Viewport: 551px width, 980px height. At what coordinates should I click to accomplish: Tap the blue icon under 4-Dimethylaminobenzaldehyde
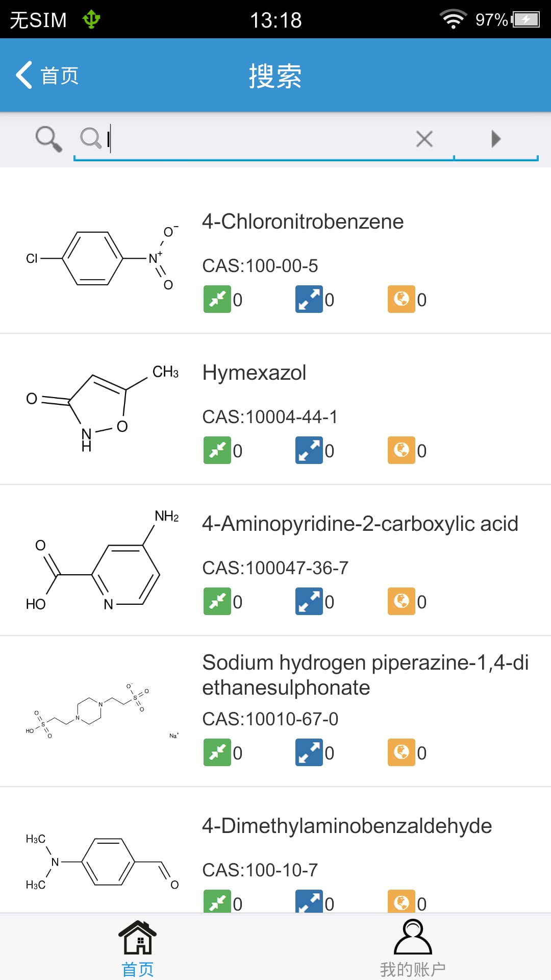[x=309, y=901]
